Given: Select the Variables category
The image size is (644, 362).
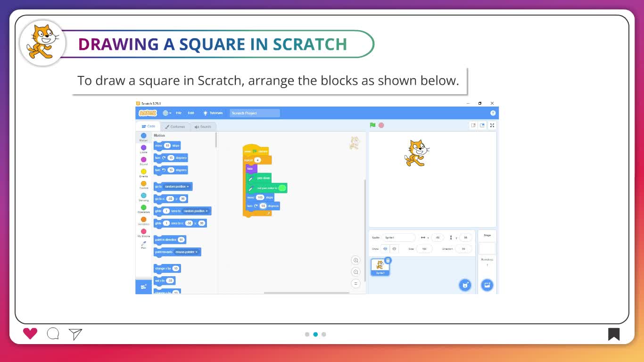Looking at the screenshot, I should click(143, 221).
